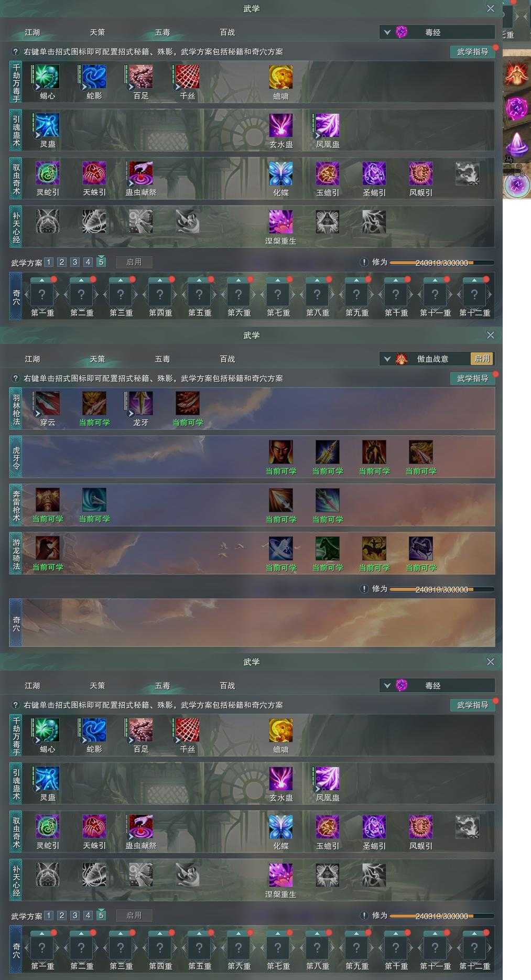531x980 pixels.
Task: Switch to 天策 tab in lower 毒经 panel
Action: coord(97,685)
